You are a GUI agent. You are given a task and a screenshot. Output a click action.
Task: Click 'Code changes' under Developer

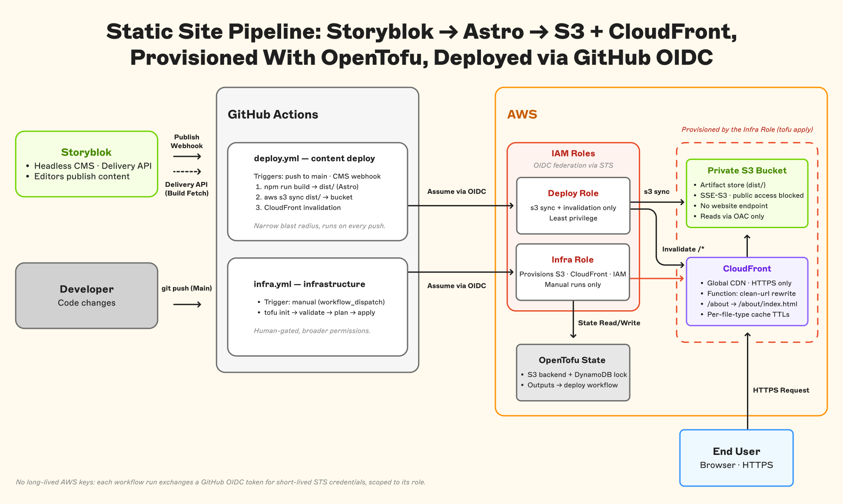point(86,303)
